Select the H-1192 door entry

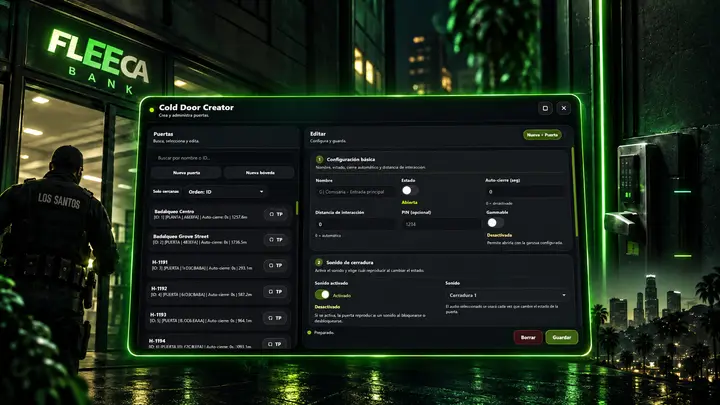click(219, 292)
